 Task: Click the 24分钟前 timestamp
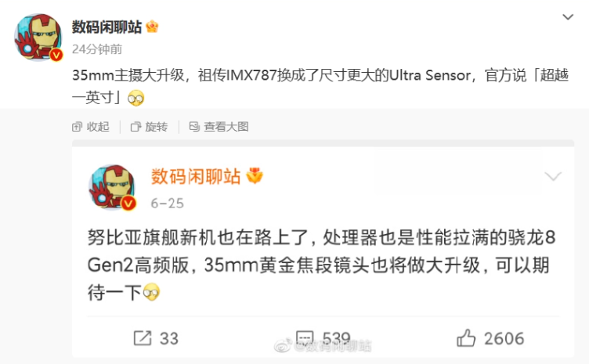point(97,49)
